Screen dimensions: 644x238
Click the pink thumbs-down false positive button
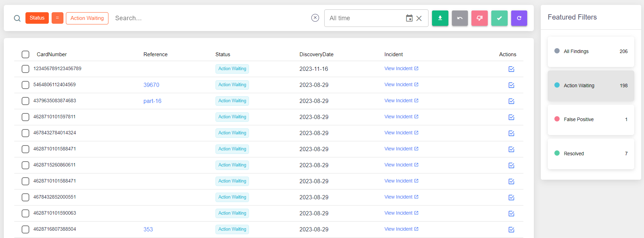480,18
